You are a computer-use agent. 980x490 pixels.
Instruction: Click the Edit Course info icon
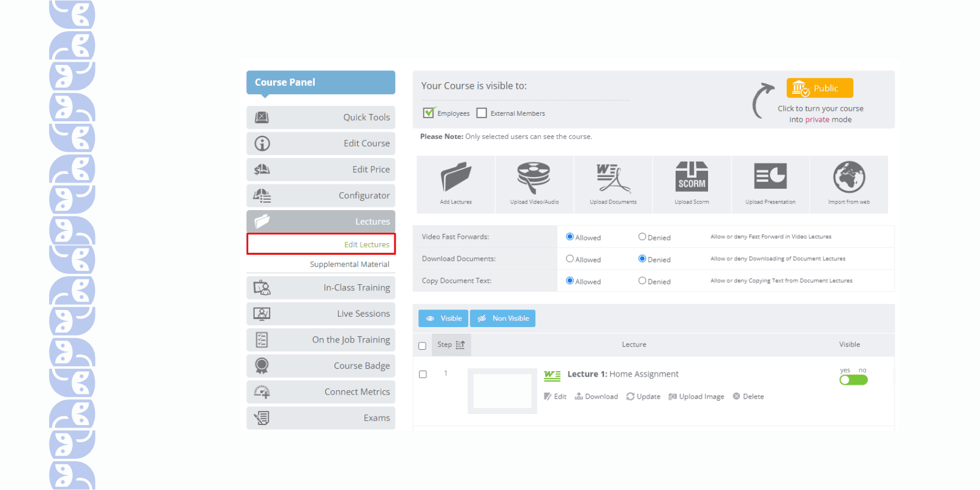[262, 143]
